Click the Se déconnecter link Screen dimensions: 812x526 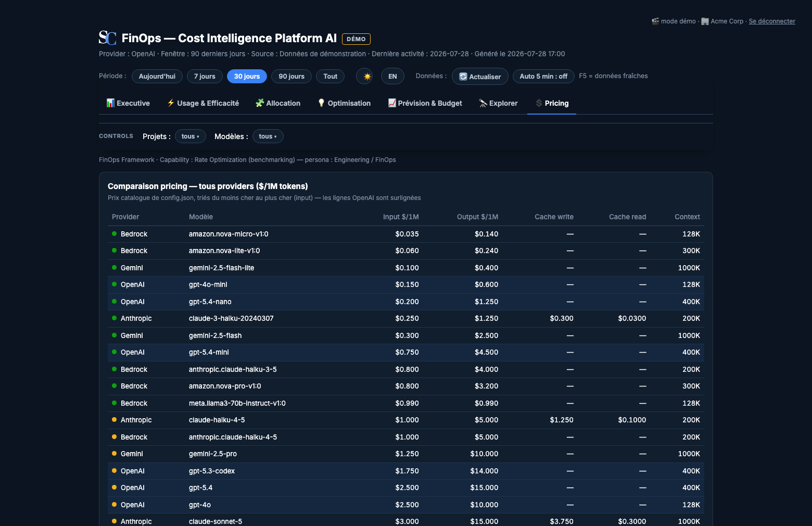click(x=772, y=21)
